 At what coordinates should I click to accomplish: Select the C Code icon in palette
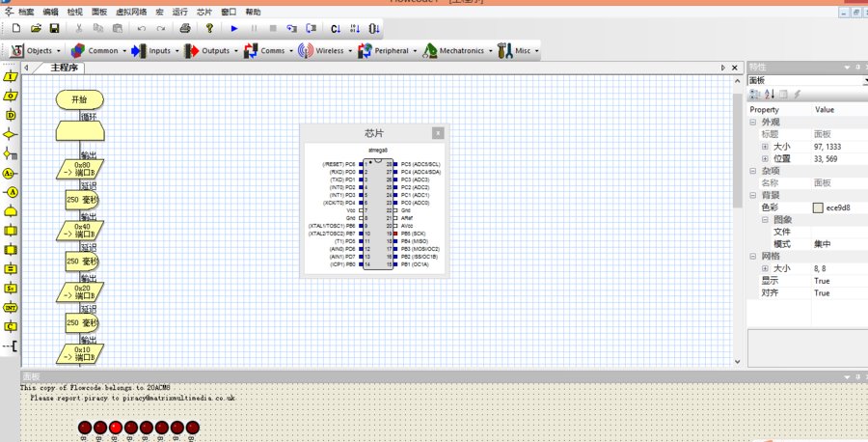[11, 326]
